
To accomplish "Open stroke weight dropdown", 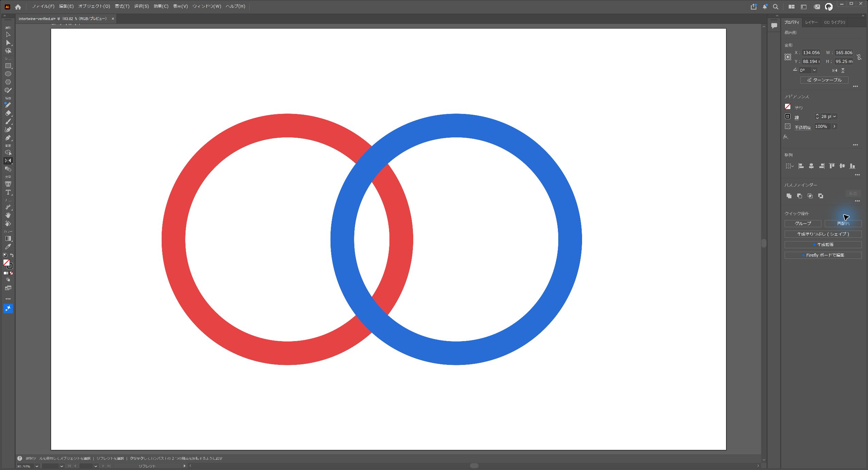I will [834, 117].
